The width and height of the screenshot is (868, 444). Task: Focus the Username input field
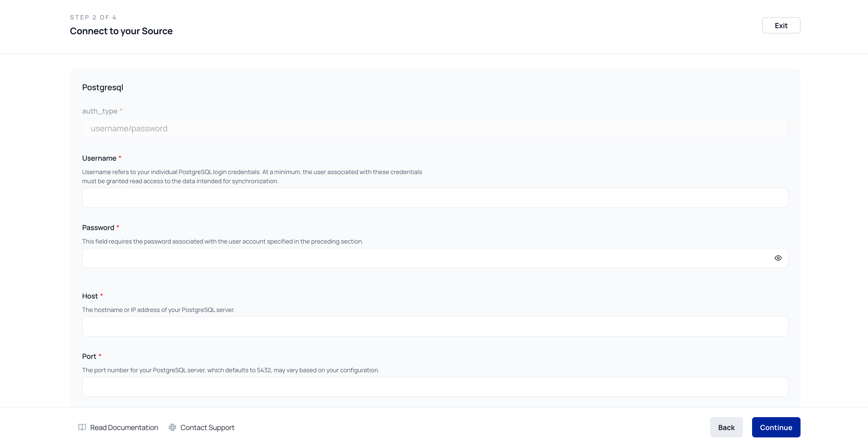pos(435,198)
